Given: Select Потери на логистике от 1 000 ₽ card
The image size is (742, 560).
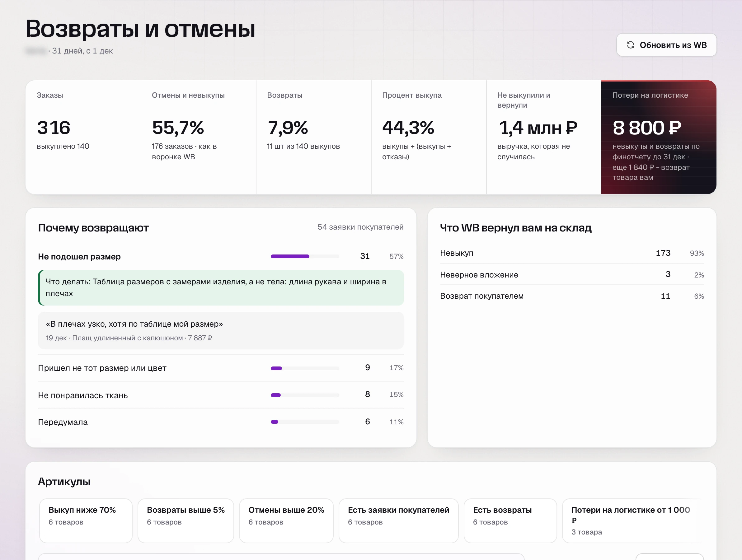Looking at the screenshot, I should 633,520.
